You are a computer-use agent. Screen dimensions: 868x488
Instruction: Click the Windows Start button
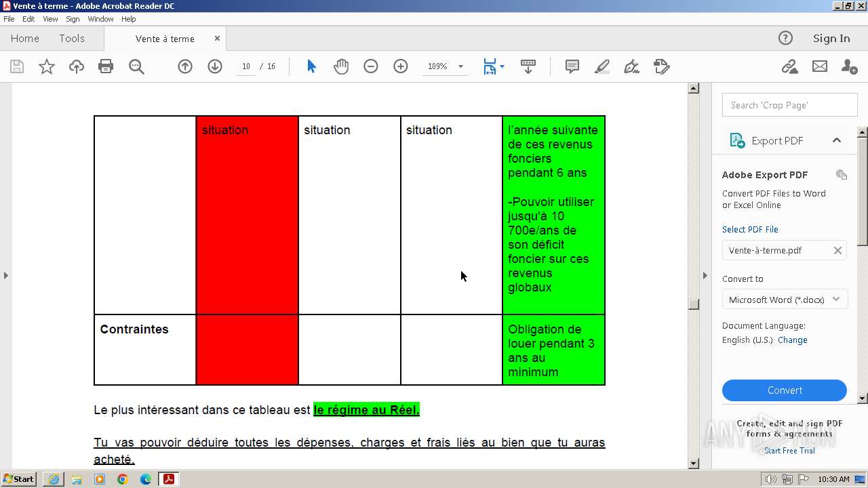pyautogui.click(x=19, y=479)
